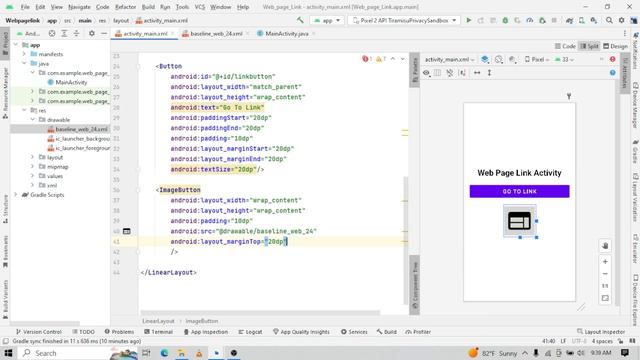Switch editor to Design view mode
The height and width of the screenshot is (360, 640).
click(x=616, y=46)
